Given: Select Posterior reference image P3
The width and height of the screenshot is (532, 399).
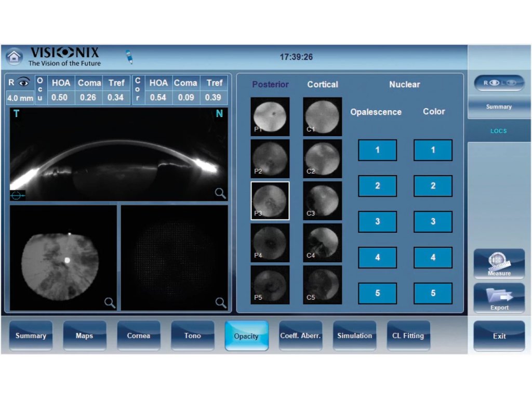Looking at the screenshot, I should pyautogui.click(x=270, y=201).
